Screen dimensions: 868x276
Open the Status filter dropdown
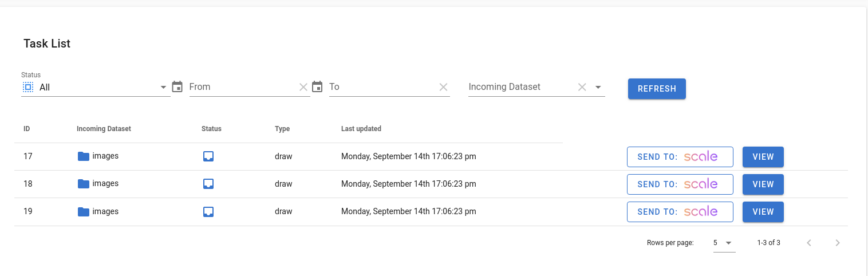(x=96, y=88)
